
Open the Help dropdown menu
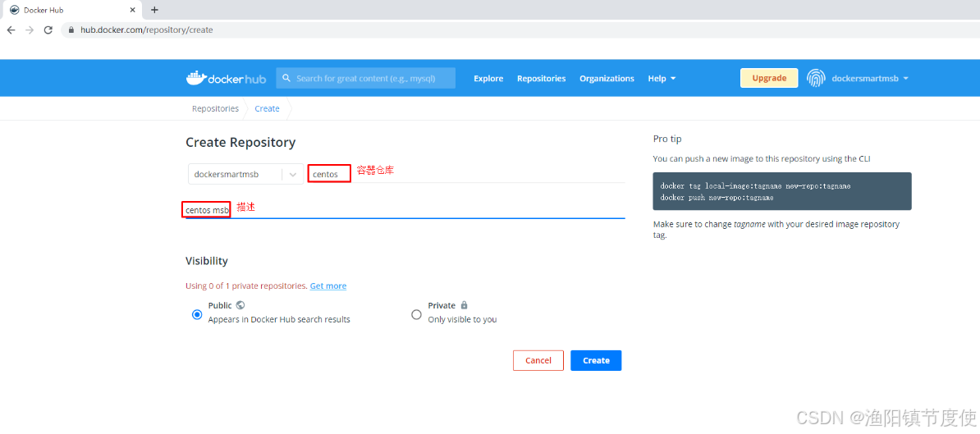coord(662,79)
